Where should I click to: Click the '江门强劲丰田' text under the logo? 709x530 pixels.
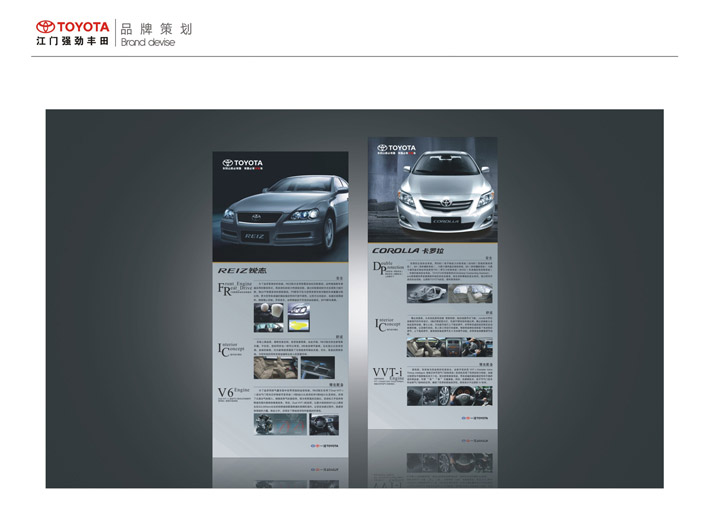tap(73, 41)
